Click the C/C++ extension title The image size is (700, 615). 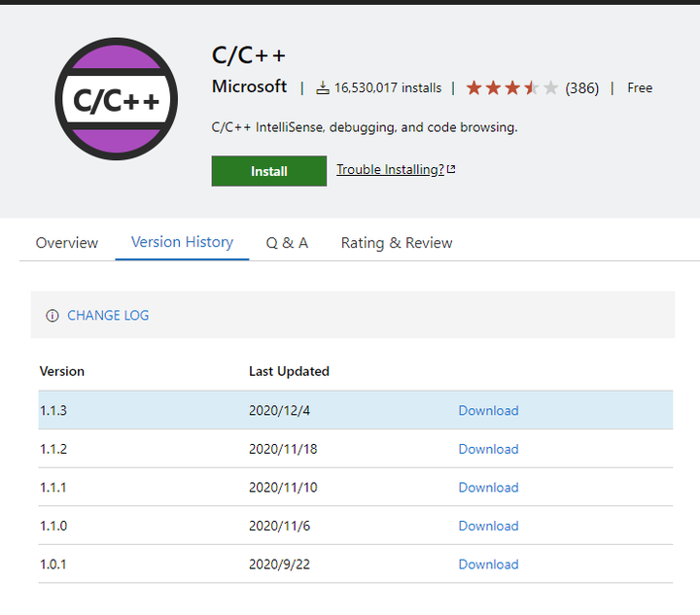(x=248, y=55)
